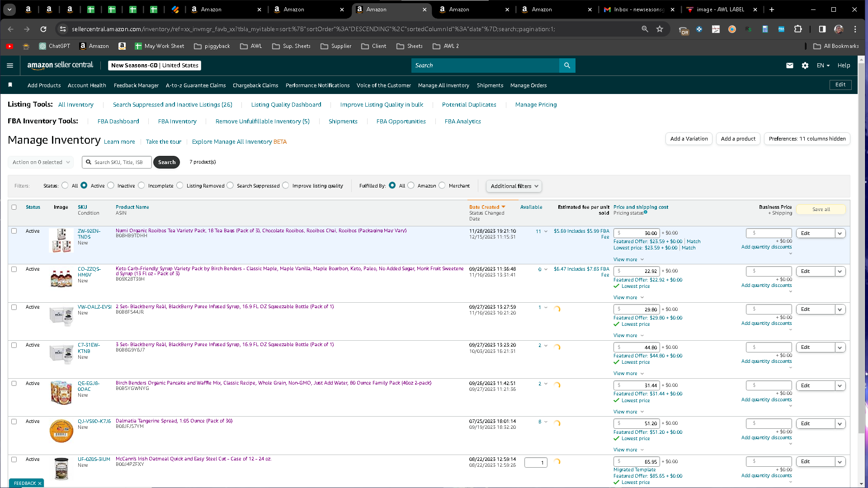Viewport: 868px width, 488px height.
Task: Click the FBA Dashboard link
Action: click(118, 122)
